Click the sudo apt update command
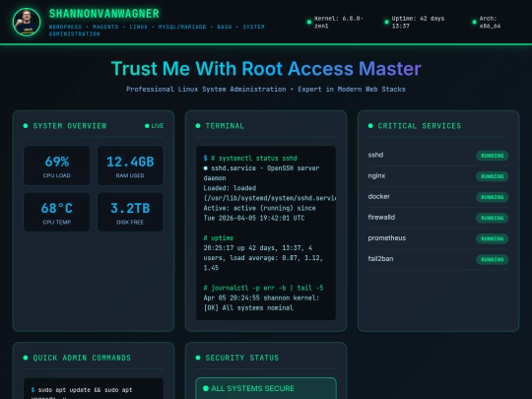 click(x=82, y=392)
